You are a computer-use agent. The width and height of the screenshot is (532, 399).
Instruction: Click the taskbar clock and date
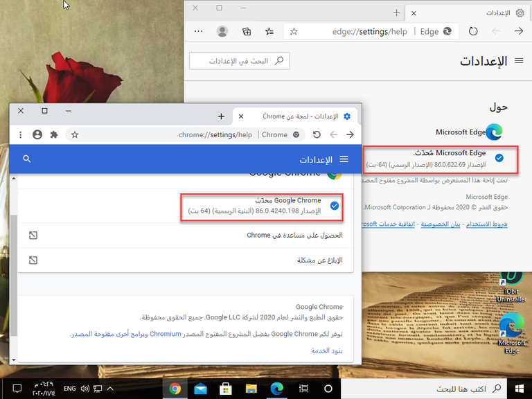pyautogui.click(x=44, y=389)
